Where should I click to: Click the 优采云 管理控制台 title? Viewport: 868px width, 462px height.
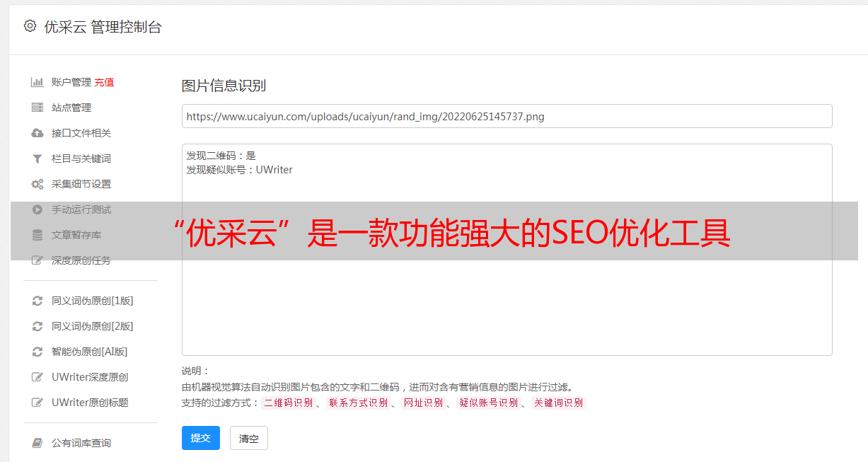pos(103,27)
